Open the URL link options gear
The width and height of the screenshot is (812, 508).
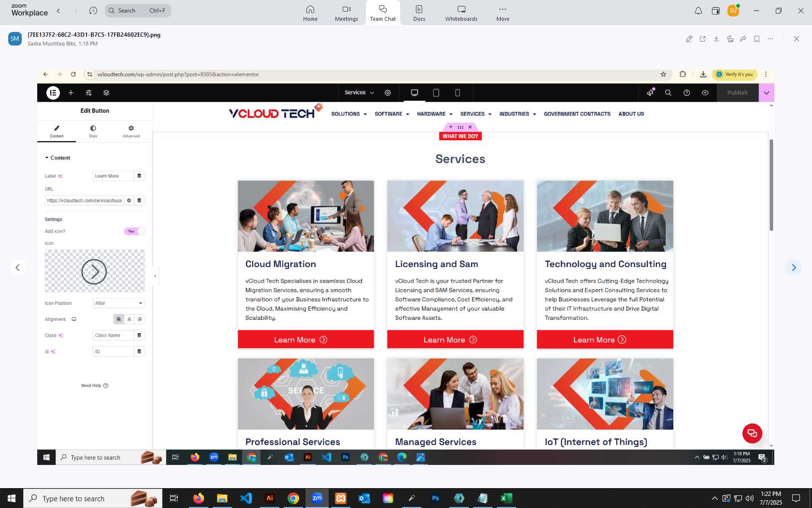click(129, 200)
